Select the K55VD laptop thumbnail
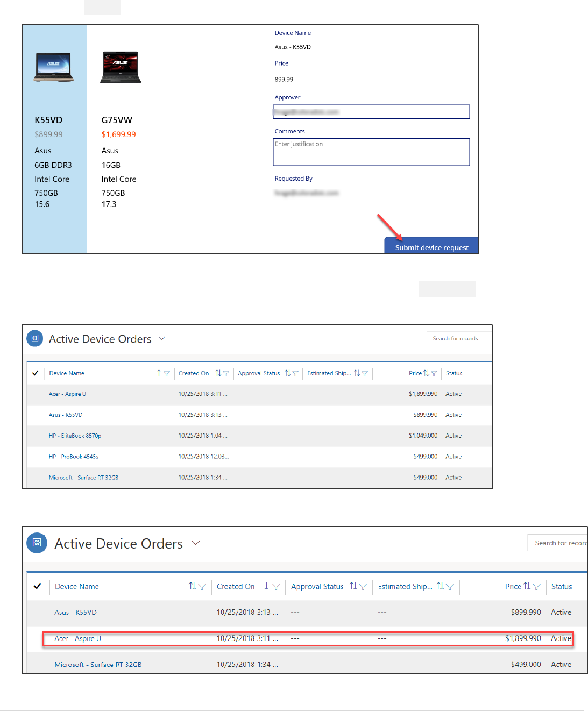 53,67
